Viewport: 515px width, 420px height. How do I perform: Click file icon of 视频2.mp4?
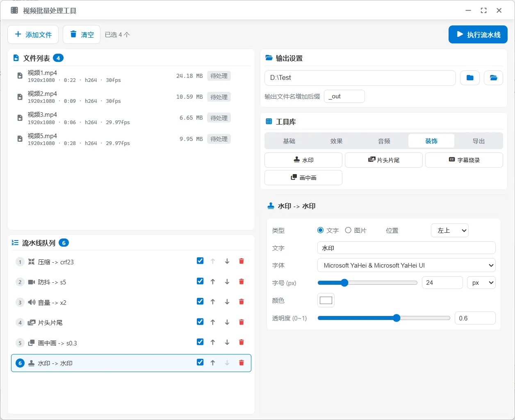20,97
